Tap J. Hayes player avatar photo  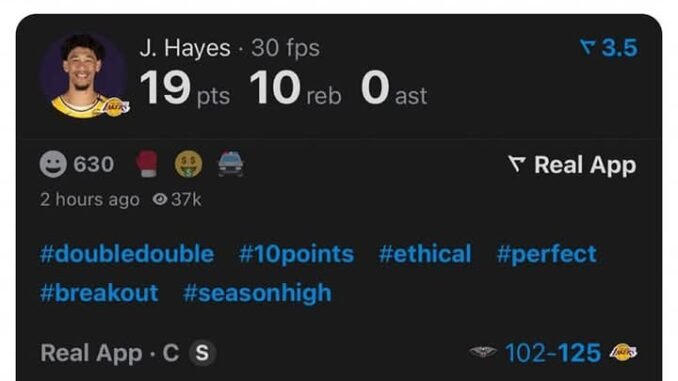coord(83,75)
